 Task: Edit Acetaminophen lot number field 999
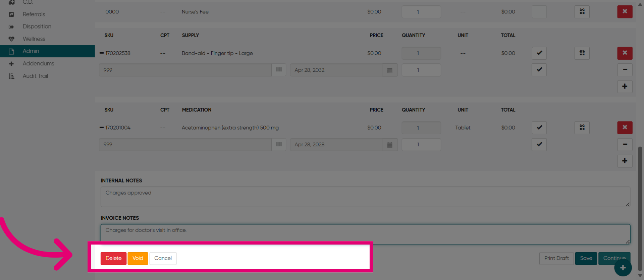185,145
